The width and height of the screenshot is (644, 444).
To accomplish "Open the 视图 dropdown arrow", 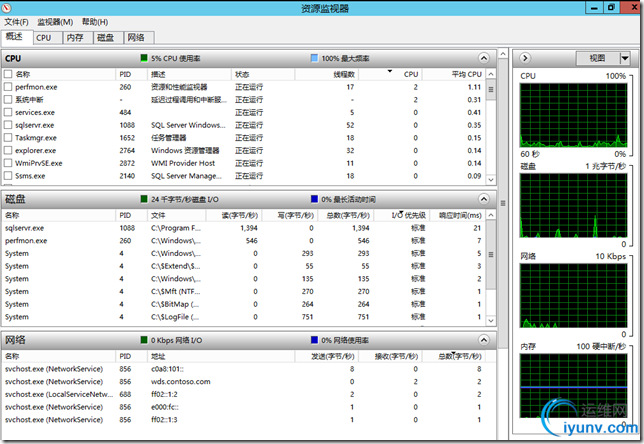I will [625, 58].
